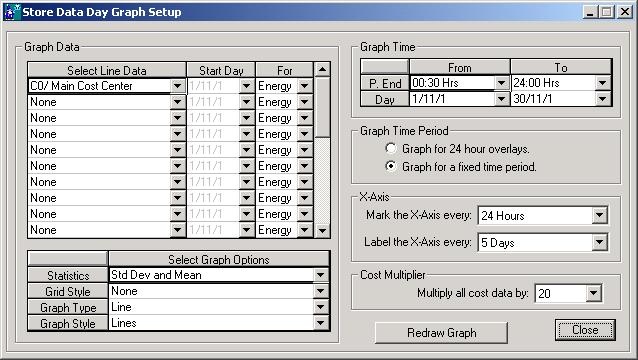The image size is (638, 360).
Task: Open the Graph Type 'Line' dropdown
Action: (x=321, y=307)
